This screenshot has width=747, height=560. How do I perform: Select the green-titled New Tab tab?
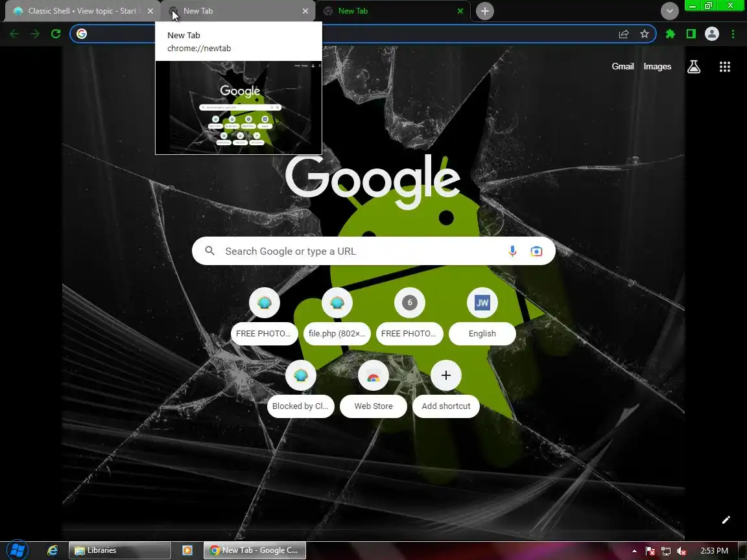[394, 11]
